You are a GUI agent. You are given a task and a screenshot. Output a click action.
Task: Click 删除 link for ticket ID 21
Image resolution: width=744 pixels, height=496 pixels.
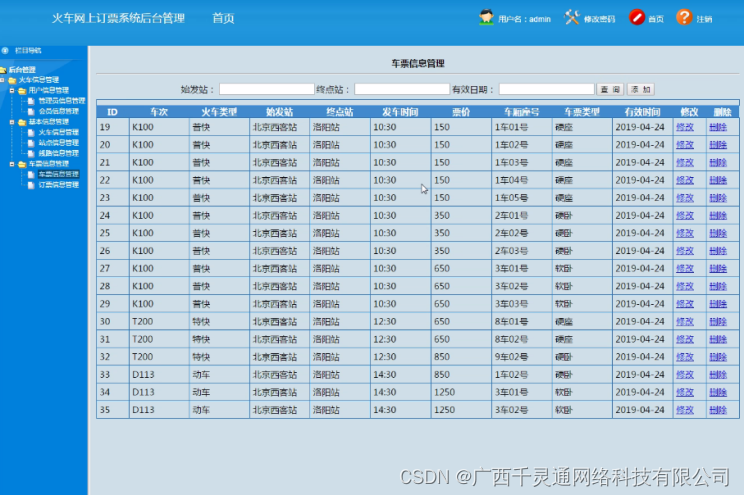coord(718,162)
